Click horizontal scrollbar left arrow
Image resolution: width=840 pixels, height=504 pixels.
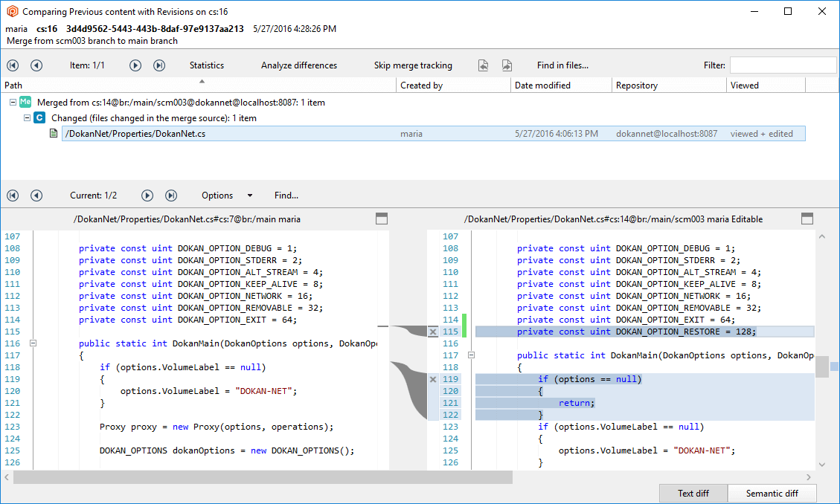(7, 476)
